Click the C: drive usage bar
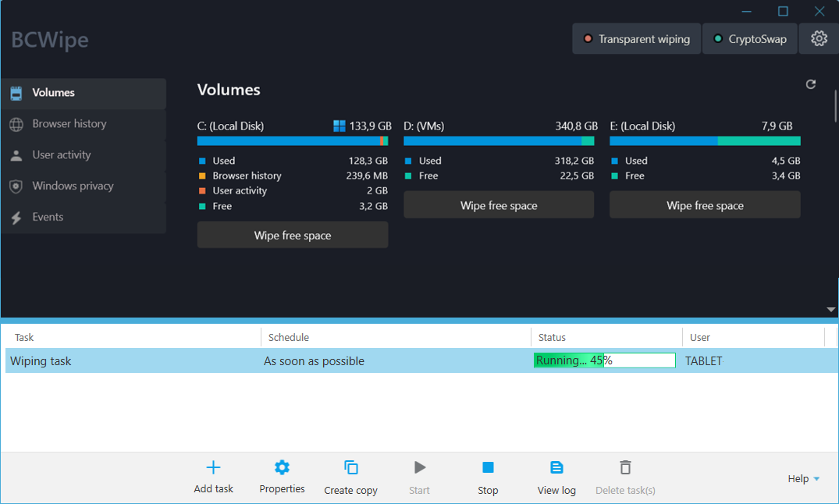This screenshot has width=839, height=504. 293,140
